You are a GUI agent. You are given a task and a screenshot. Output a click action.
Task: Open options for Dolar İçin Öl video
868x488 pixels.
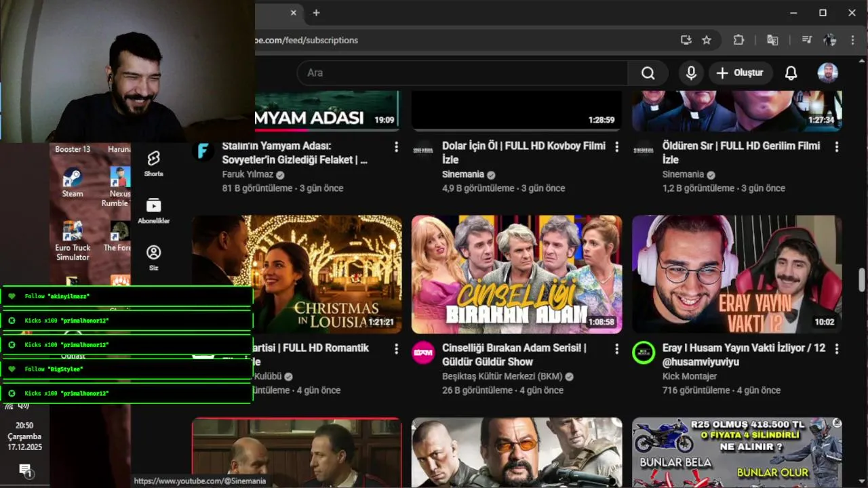616,146
